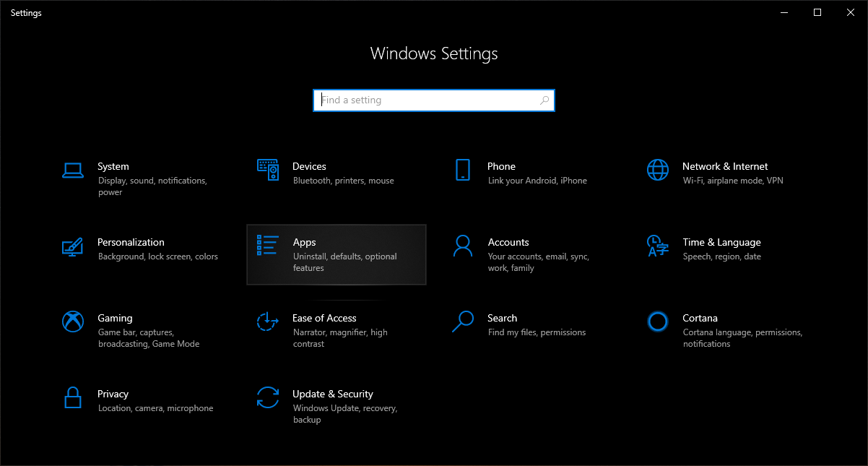
Task: Click 'Windows Update, recovery, backup' description
Action: pos(345,414)
